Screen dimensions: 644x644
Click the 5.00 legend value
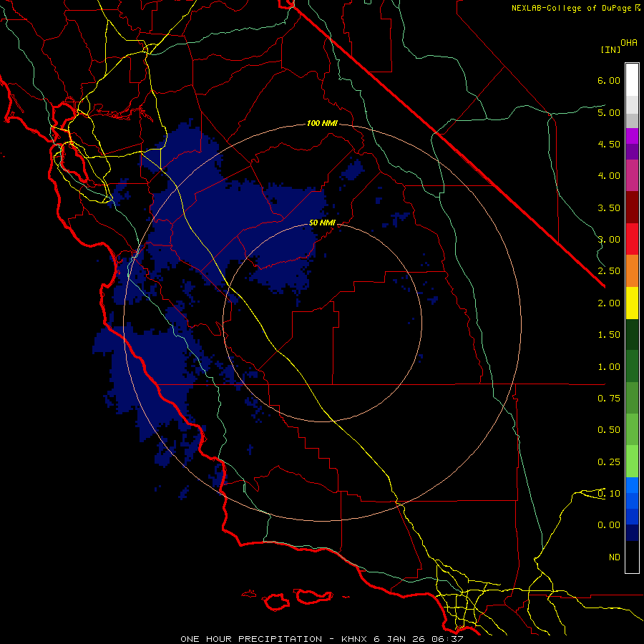(609, 112)
